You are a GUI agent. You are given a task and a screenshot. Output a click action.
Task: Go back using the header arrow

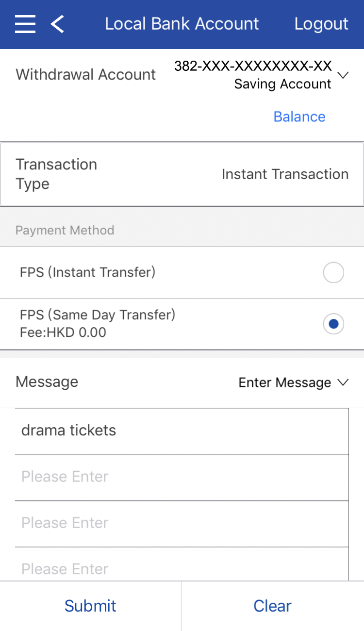57,24
